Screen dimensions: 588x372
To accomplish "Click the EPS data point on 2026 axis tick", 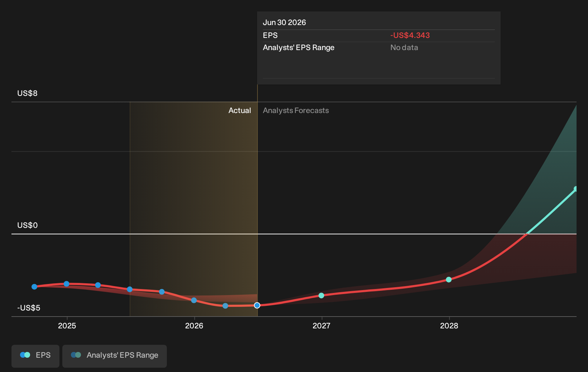I will coord(194,300).
